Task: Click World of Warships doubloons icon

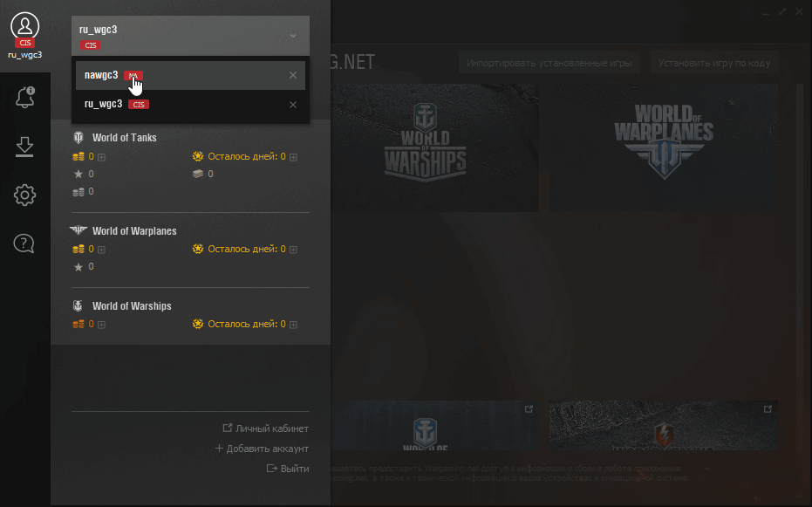Action: coord(78,325)
